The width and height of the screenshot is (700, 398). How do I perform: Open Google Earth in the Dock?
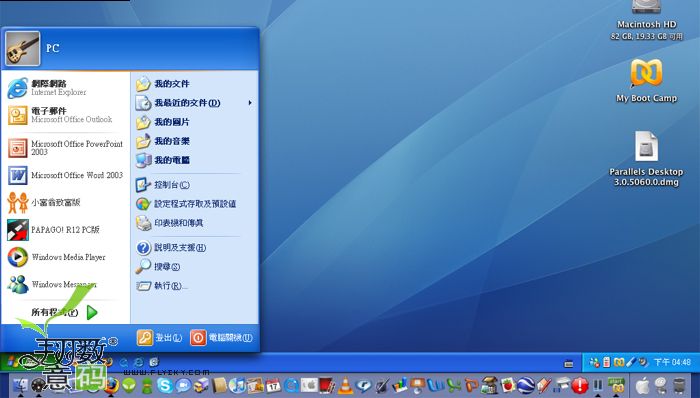[526, 385]
